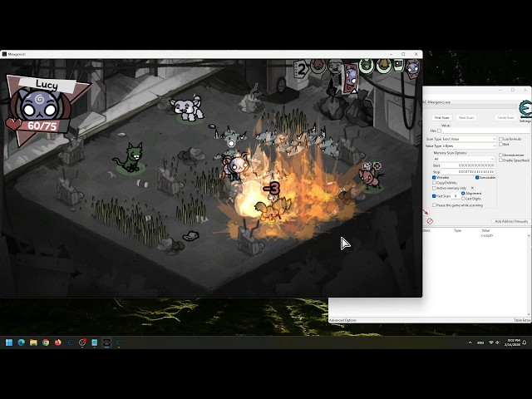Enable Active memory only checkbox
Screen dimensions: 532x399
(x=434, y=188)
